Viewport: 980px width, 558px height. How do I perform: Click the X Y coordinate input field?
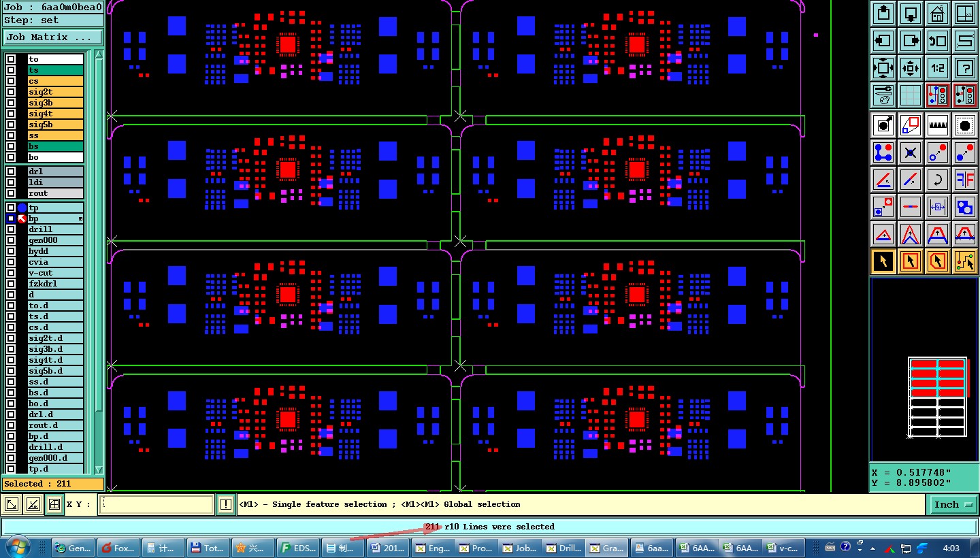point(157,504)
